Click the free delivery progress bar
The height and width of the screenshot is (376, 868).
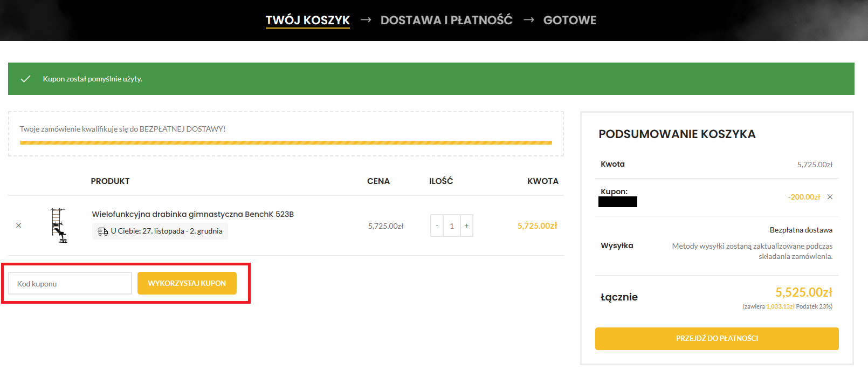click(x=286, y=143)
